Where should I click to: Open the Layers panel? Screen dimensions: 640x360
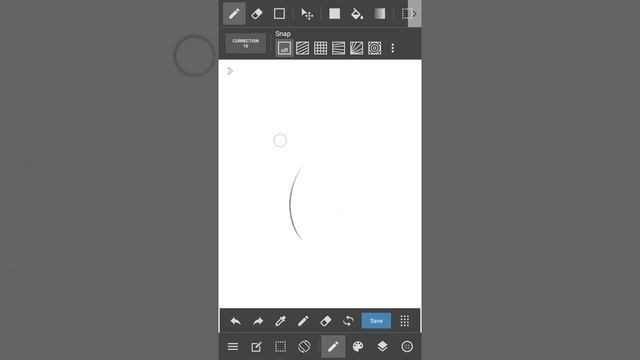tap(382, 347)
